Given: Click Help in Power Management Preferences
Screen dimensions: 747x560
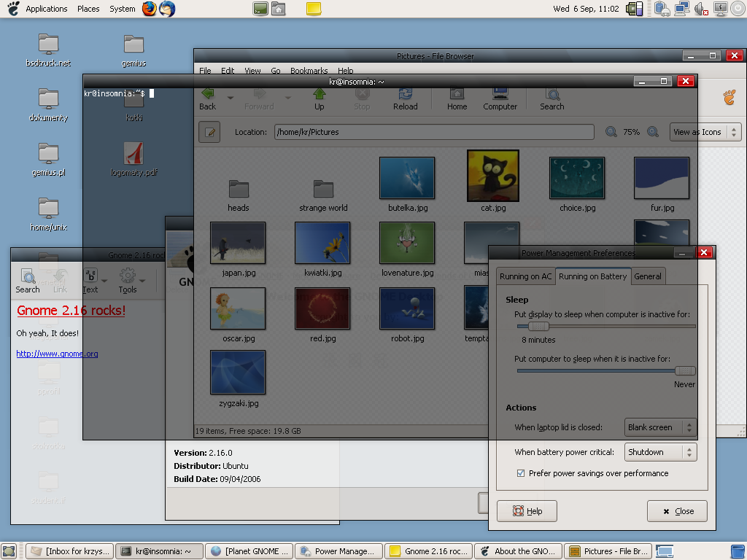Looking at the screenshot, I should [x=527, y=511].
